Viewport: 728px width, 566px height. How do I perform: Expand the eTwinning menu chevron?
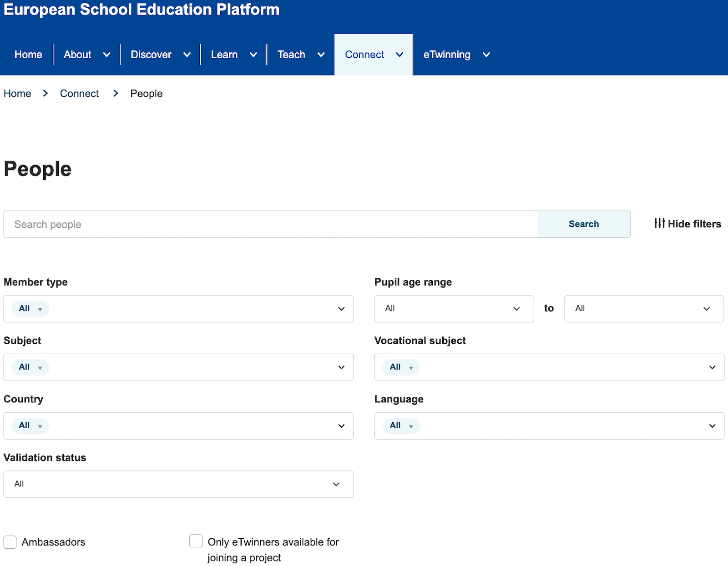(x=486, y=55)
